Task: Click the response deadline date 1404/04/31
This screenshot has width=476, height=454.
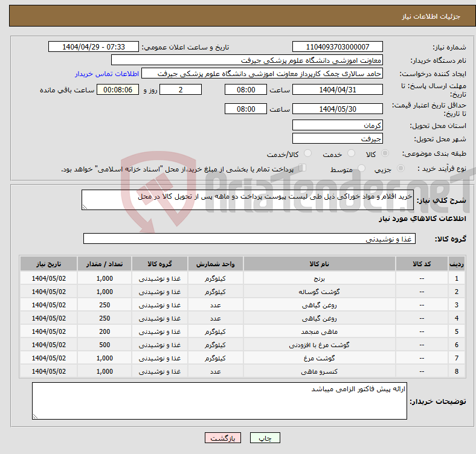Action: pos(337,89)
